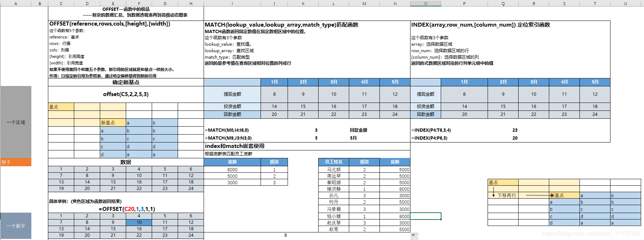Select column E header
Viewport: 644px width, 240px height.
pos(113,3)
